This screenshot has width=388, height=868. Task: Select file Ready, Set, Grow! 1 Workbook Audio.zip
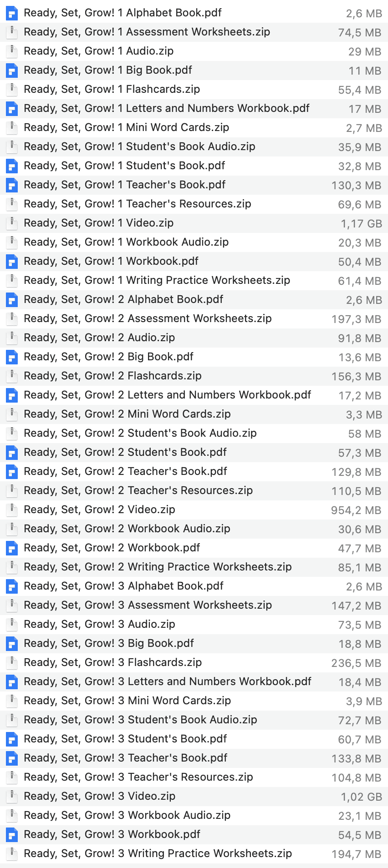coord(194,242)
